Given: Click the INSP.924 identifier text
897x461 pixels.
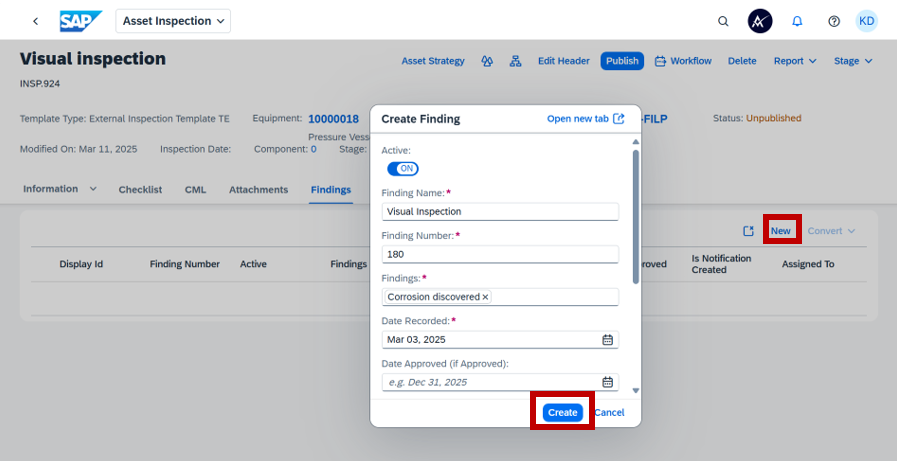Looking at the screenshot, I should click(x=40, y=84).
